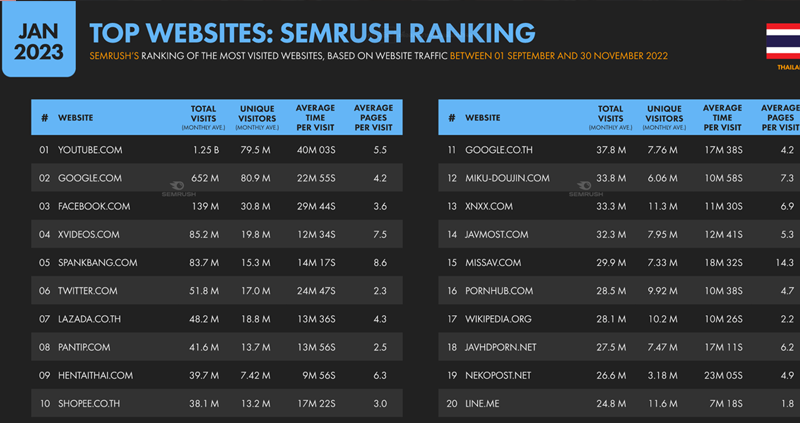Click the Unique Visitors header in right table
Screen dimensions: 800x423
(664, 117)
